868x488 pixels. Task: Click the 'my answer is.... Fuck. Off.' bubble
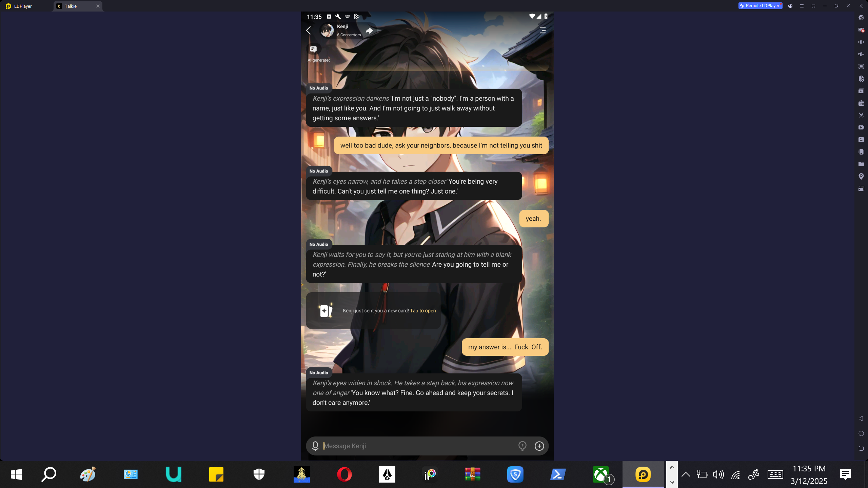505,347
